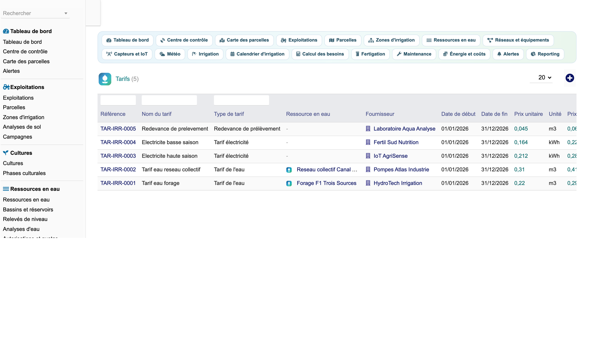589x364 pixels.
Task: Click building icon beside Pompes Atlas Industrie
Action: tap(368, 170)
